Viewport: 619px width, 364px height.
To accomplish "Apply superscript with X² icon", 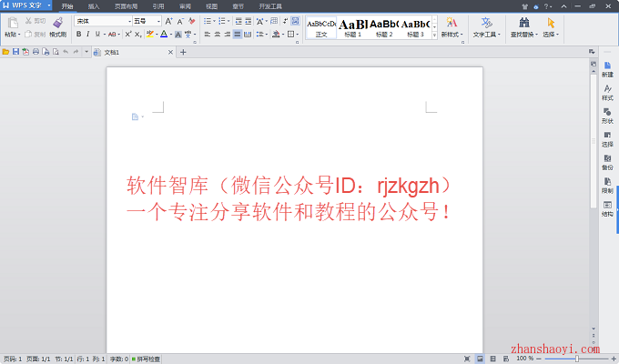I will [128, 35].
